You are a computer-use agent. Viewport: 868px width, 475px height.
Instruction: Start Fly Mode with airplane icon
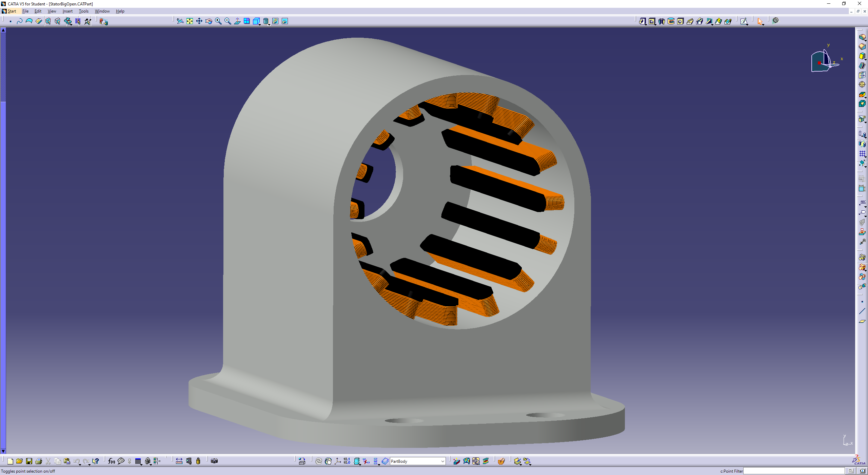180,21
